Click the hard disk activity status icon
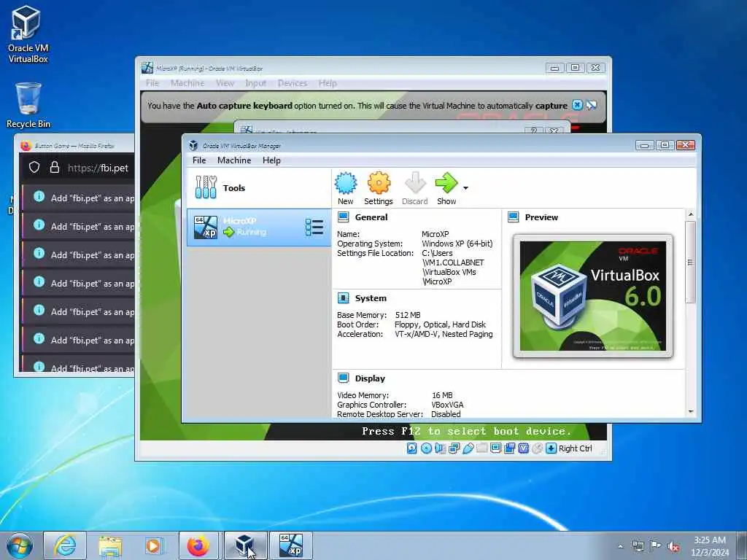The height and width of the screenshot is (560, 747). (412, 448)
